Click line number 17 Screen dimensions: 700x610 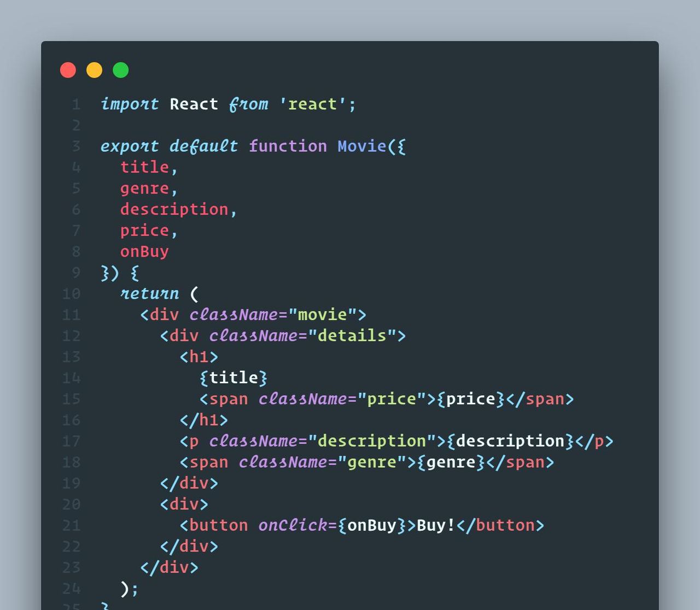71,441
